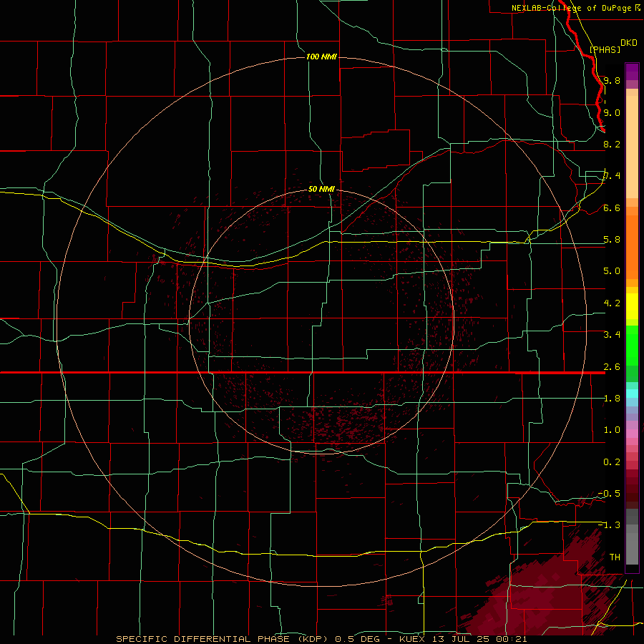The width and height of the screenshot is (644, 644).
Task: Pick the purple band atop the color scale
Action: [632, 72]
